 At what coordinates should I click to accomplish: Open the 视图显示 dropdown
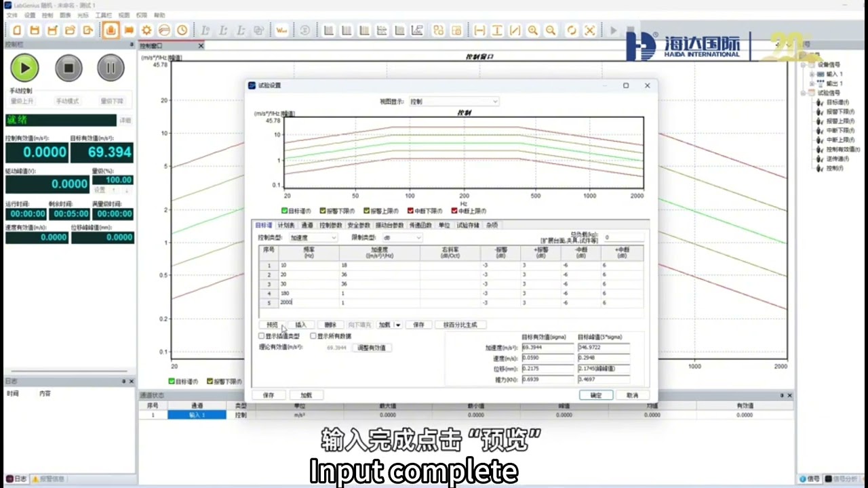454,102
